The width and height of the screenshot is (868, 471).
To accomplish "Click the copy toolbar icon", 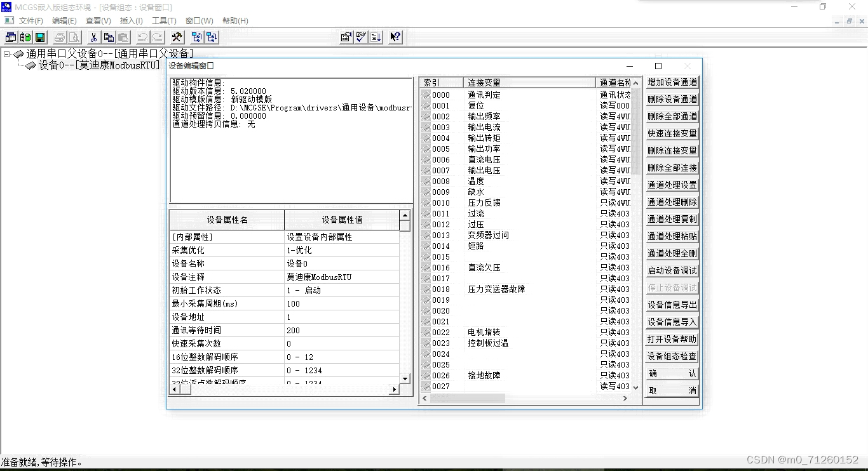I will (109, 37).
